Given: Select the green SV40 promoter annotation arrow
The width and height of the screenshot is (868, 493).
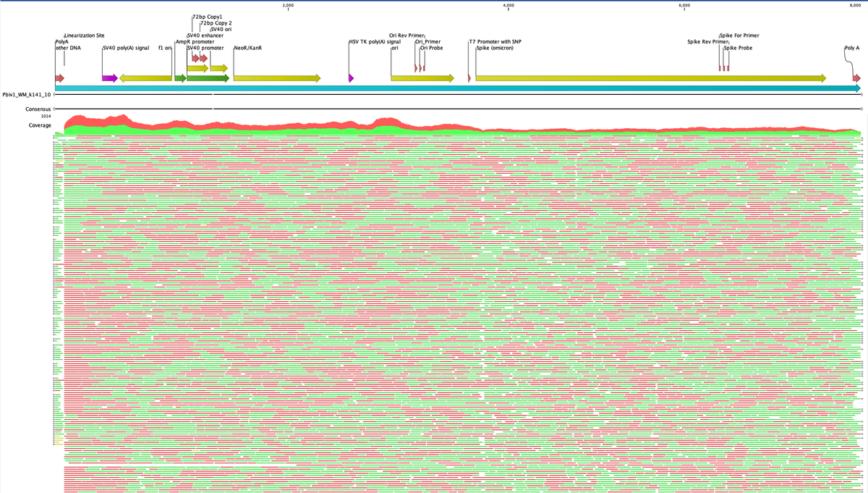Looking at the screenshot, I should tap(208, 77).
